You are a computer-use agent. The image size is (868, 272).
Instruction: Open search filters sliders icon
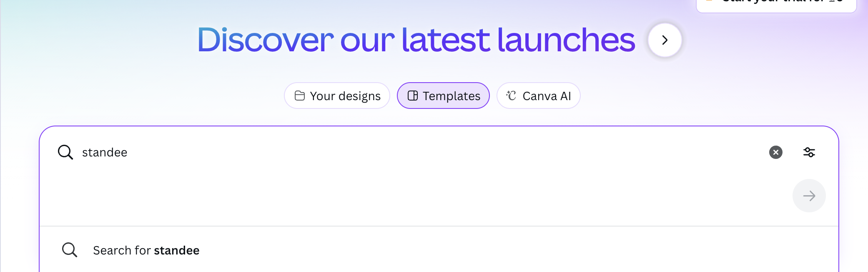tap(809, 152)
